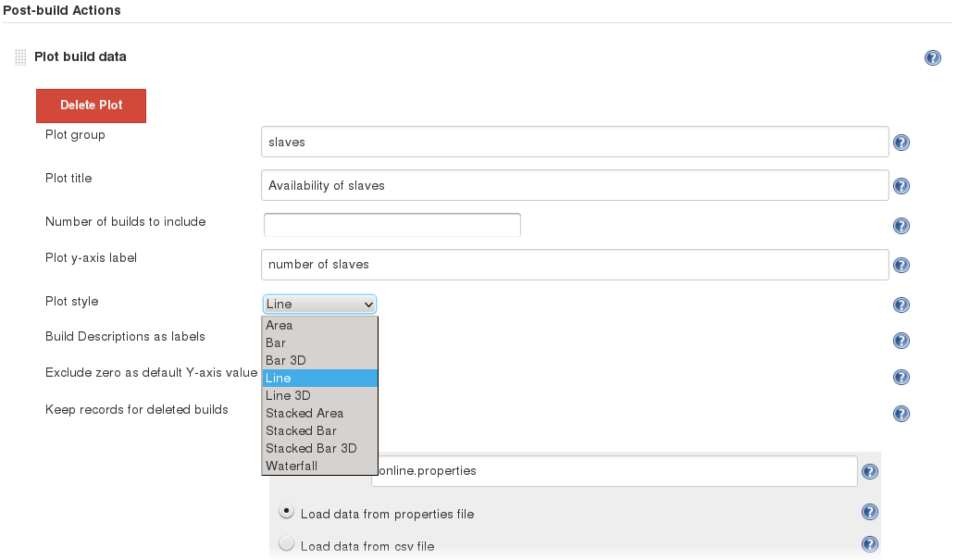Collapse the Plot style Line dropdown
This screenshot has height=560, width=957.
[x=319, y=304]
